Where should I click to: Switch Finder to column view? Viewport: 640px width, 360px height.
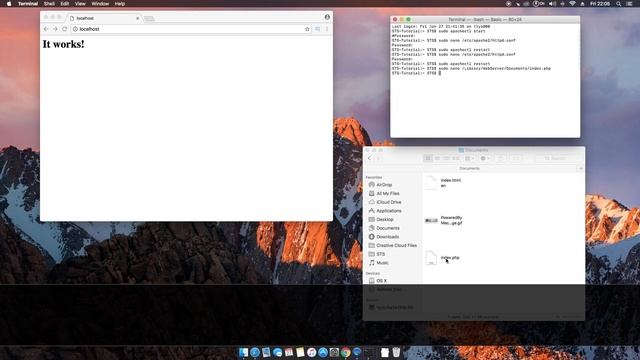tap(447, 158)
